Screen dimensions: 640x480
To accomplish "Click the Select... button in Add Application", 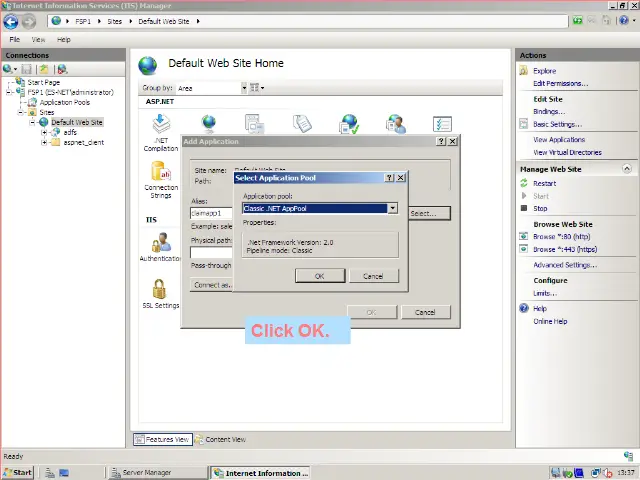I will coord(429,213).
